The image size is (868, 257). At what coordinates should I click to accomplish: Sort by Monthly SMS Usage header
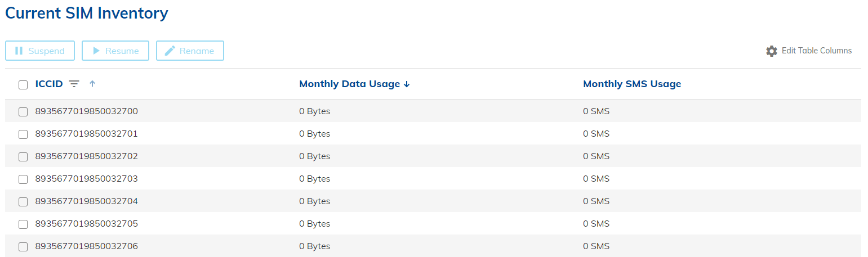click(x=631, y=84)
